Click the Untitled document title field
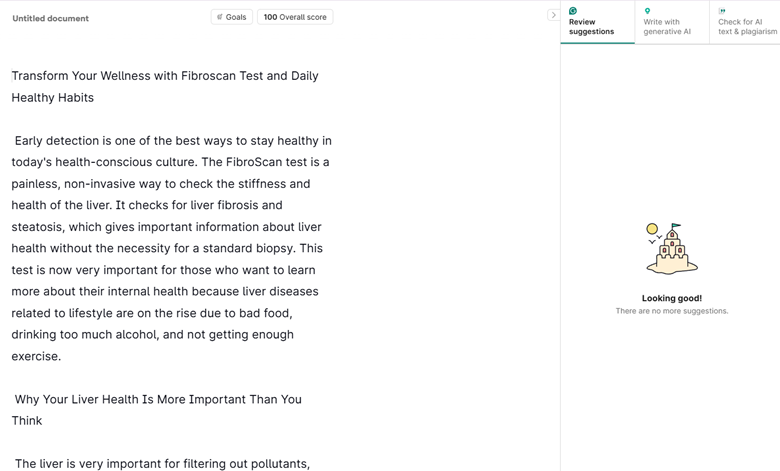 coord(51,18)
